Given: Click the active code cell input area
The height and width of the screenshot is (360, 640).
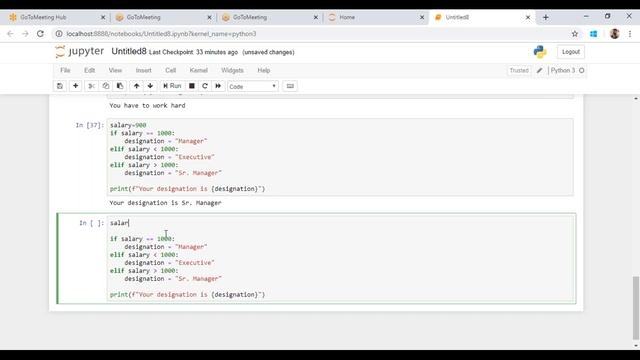Looking at the screenshot, I should tap(341, 258).
